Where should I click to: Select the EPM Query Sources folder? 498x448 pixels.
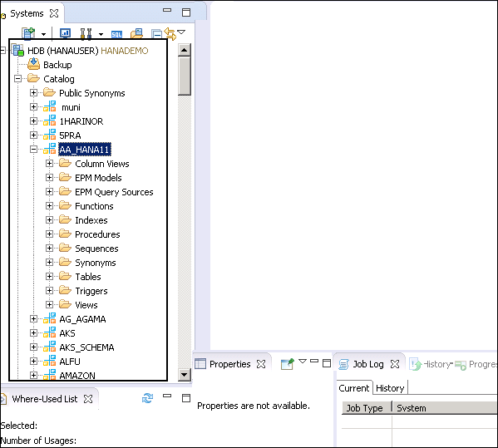[x=114, y=192]
